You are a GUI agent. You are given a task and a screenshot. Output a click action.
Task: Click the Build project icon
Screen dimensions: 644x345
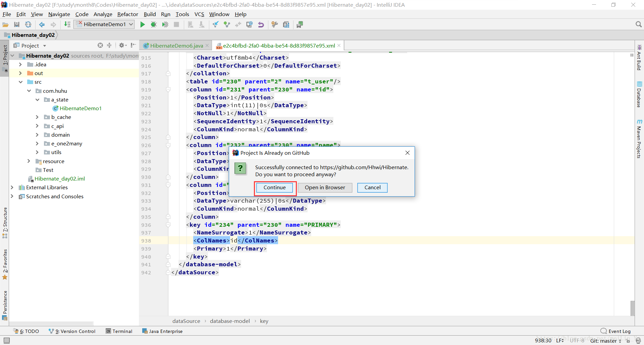[67, 24]
